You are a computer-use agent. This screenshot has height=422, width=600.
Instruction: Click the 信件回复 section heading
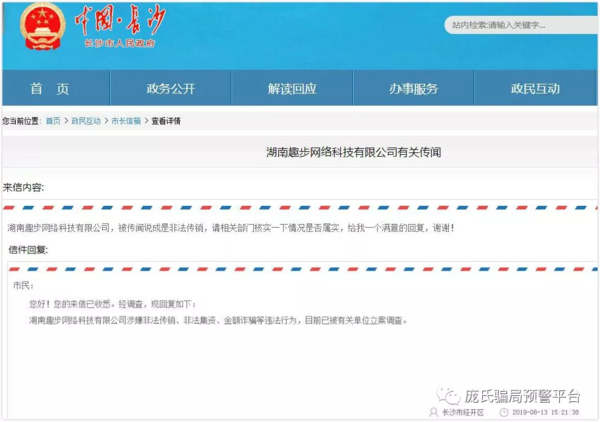[28, 250]
